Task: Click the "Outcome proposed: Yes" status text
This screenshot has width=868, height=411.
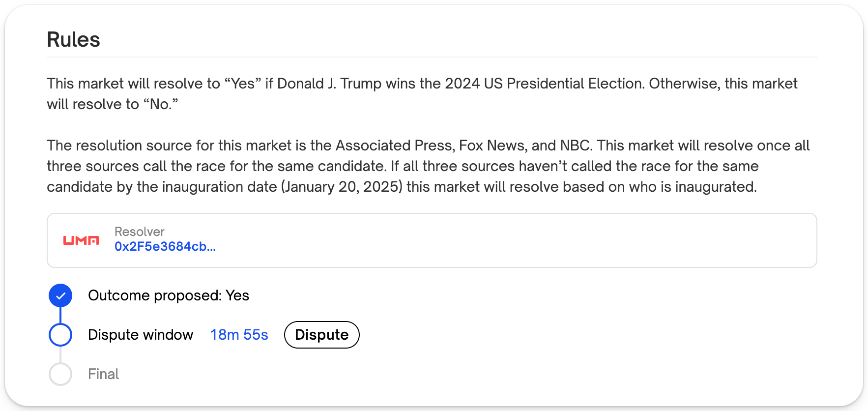Action: tap(168, 295)
